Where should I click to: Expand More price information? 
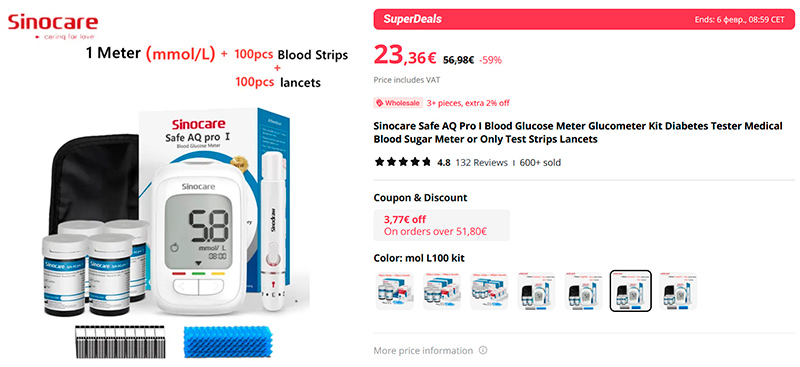423,351
